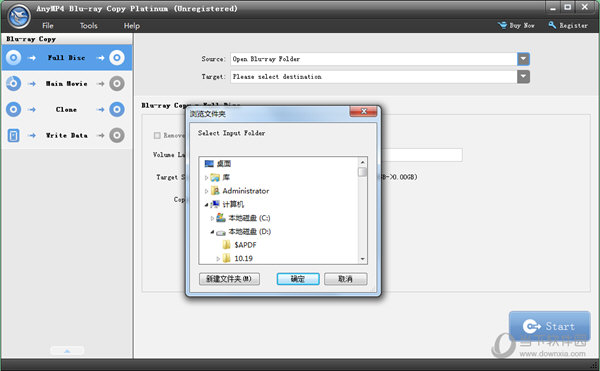Open the File menu
This screenshot has height=371, width=600.
pyautogui.click(x=48, y=26)
